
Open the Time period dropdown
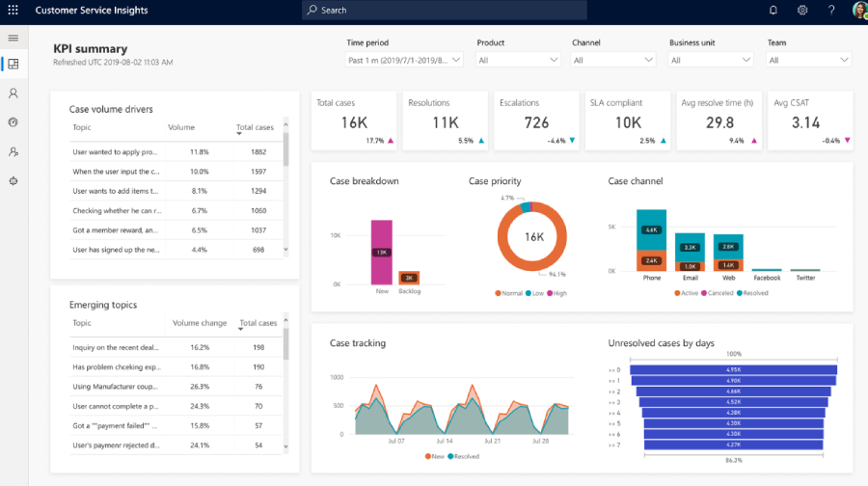pyautogui.click(x=404, y=60)
